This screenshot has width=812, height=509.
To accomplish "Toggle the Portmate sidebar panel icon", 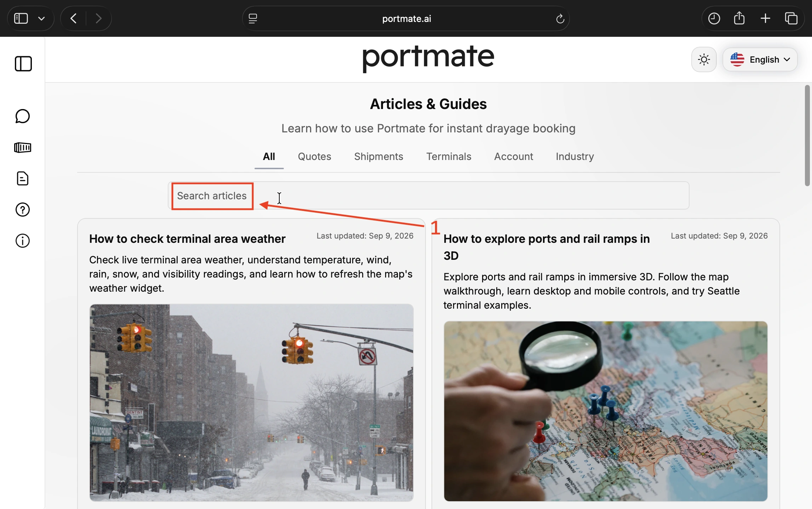I will pyautogui.click(x=23, y=64).
